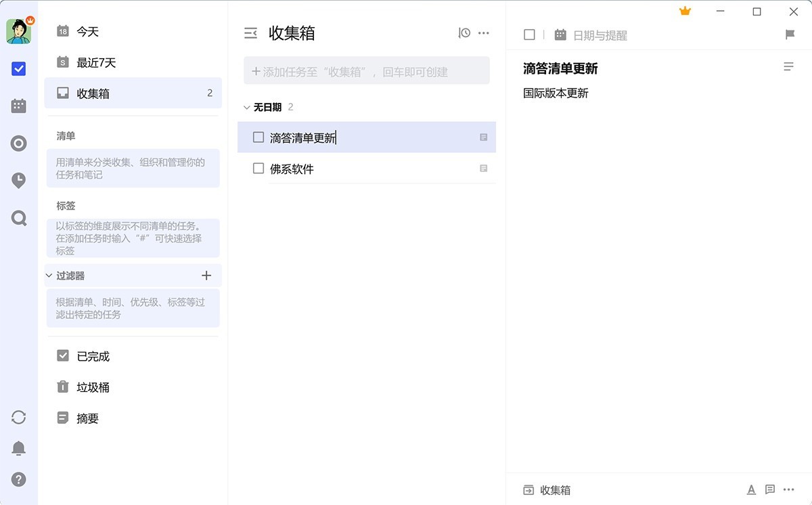Check off the 滴答清单更新 task
The image size is (812, 505).
click(x=258, y=137)
